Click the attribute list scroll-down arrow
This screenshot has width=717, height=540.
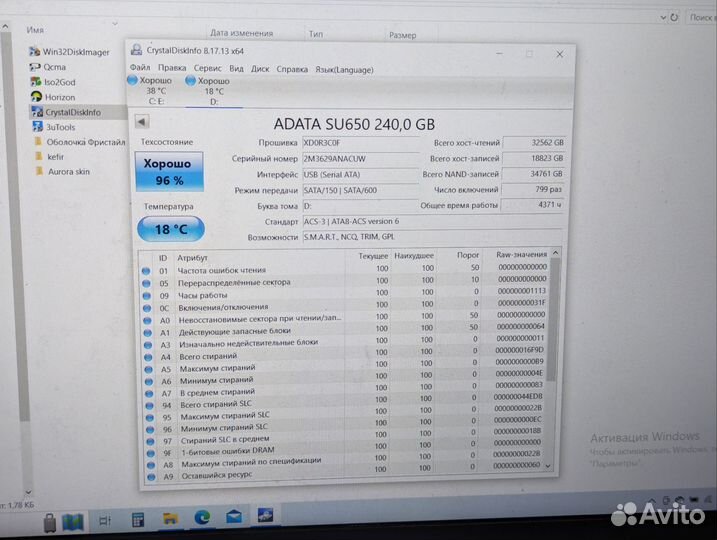pos(549,466)
